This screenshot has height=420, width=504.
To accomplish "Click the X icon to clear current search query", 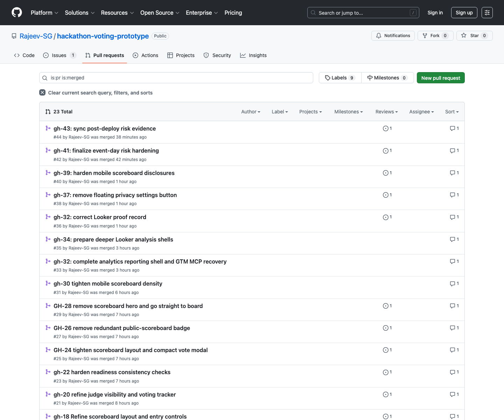I will point(42,92).
